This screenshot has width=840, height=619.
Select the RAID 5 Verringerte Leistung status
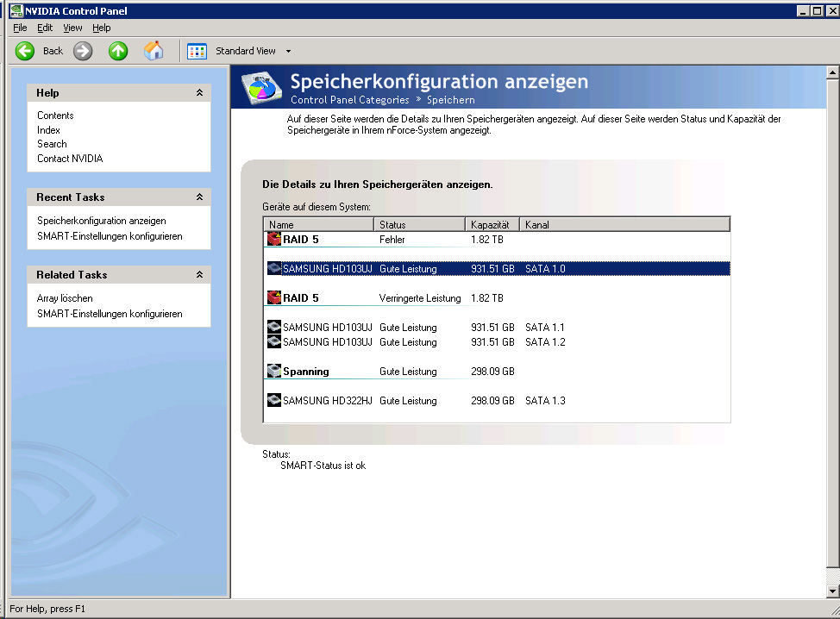coord(419,297)
